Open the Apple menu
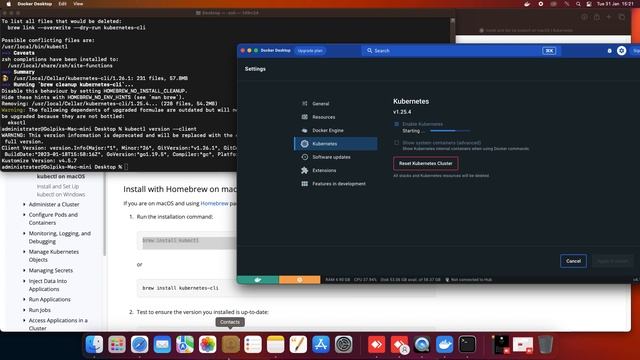This screenshot has width=640, height=360. click(8, 4)
